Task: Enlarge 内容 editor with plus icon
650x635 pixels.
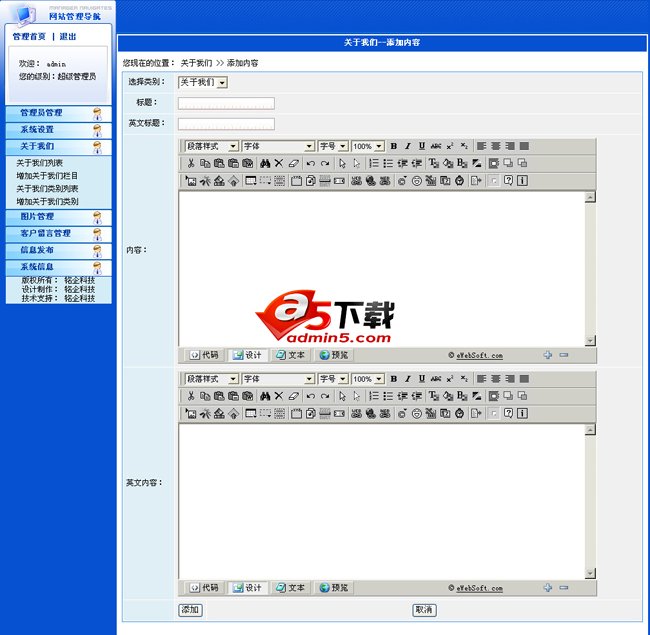Action: (548, 355)
